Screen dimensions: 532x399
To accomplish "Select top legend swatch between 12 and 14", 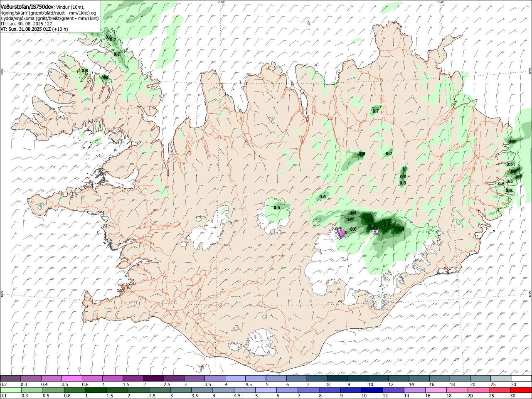I will [399, 378].
